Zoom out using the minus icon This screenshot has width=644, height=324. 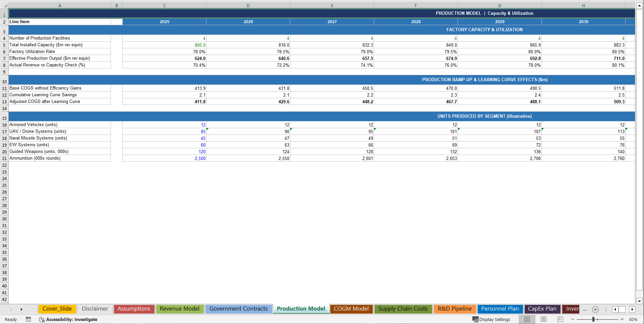point(573,319)
